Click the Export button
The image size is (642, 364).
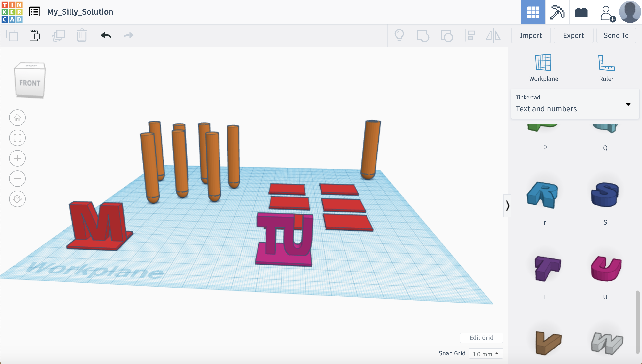tap(573, 36)
